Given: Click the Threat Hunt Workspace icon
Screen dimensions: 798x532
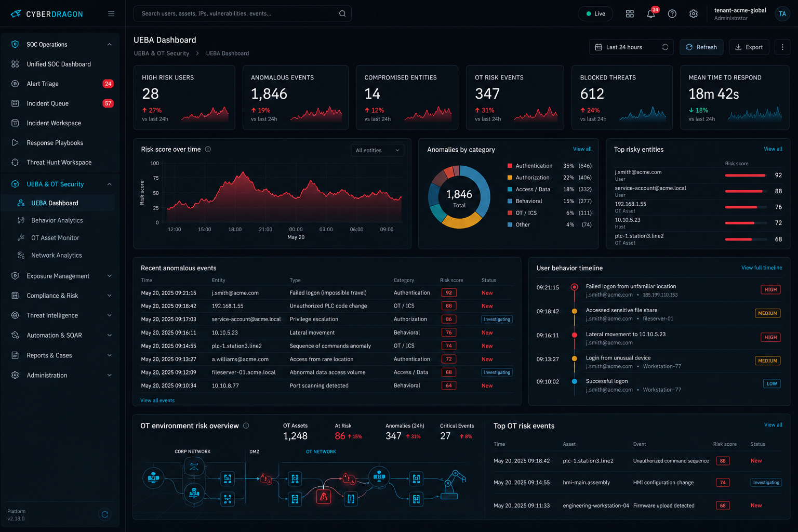Looking at the screenshot, I should (x=15, y=163).
